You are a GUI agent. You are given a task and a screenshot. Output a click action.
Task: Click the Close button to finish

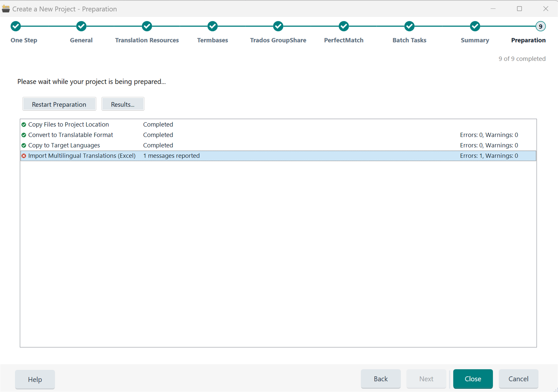click(x=473, y=379)
